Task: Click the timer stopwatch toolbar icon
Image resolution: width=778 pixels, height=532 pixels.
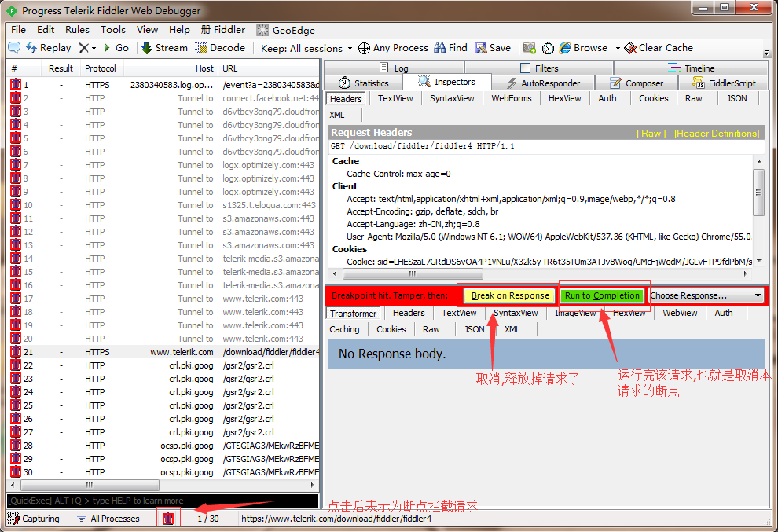Action: tap(548, 48)
